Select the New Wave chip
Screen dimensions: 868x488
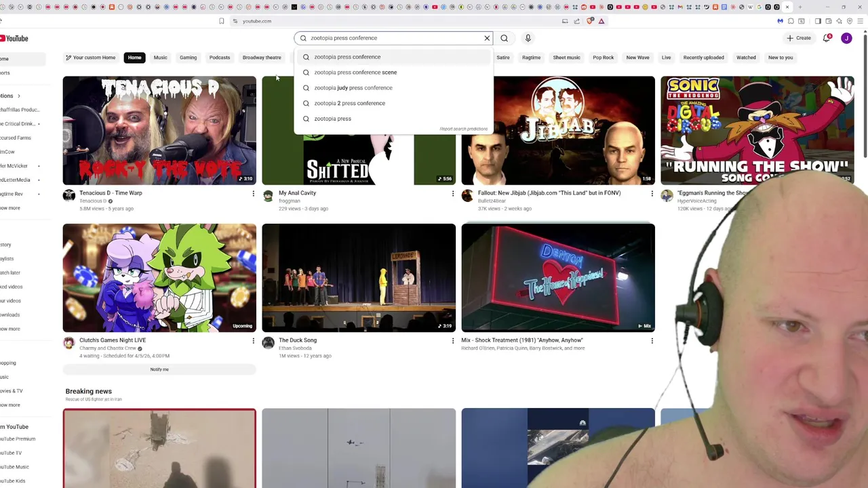(x=637, y=58)
